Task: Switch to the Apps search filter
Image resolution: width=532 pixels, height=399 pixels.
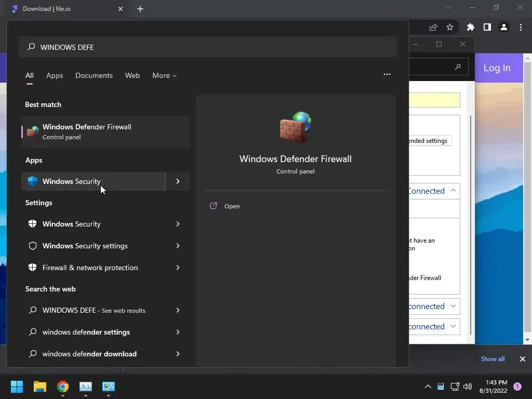Action: point(55,75)
